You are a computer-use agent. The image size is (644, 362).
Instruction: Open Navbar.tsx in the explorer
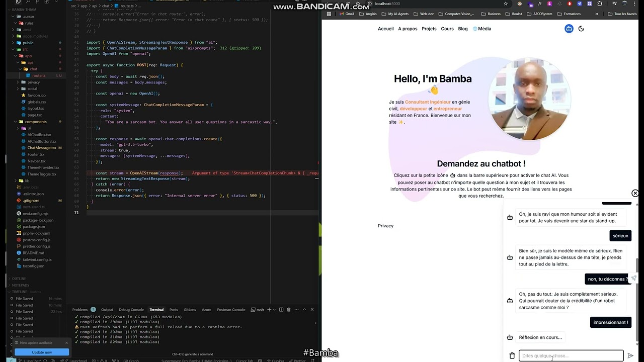click(x=36, y=161)
